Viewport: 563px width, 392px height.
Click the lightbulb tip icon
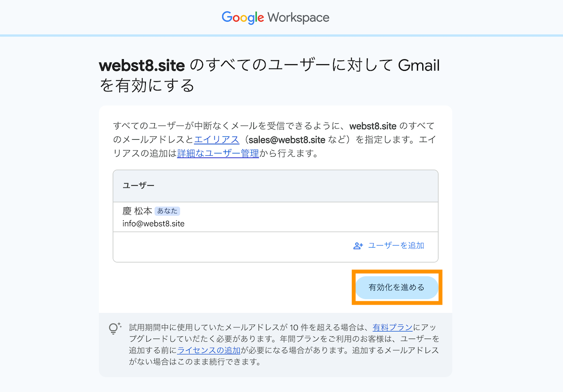[x=115, y=328]
